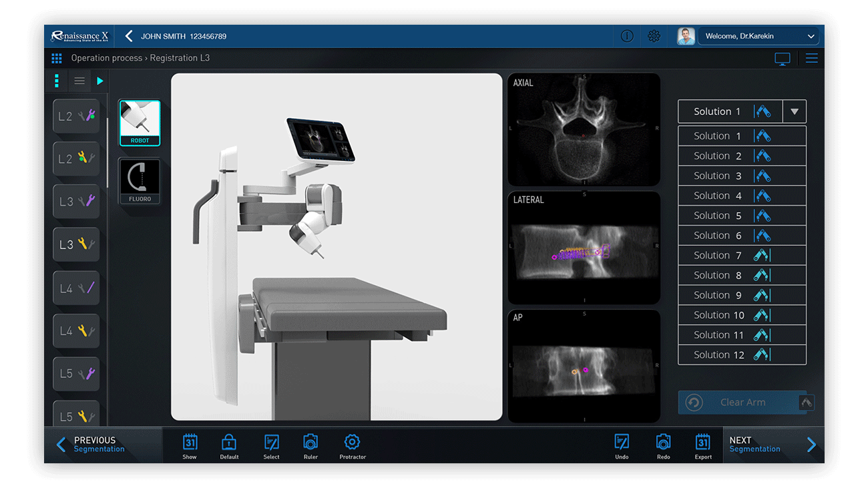Click the Renaissance X logo
Viewport: 868px width, 488px height.
point(79,36)
